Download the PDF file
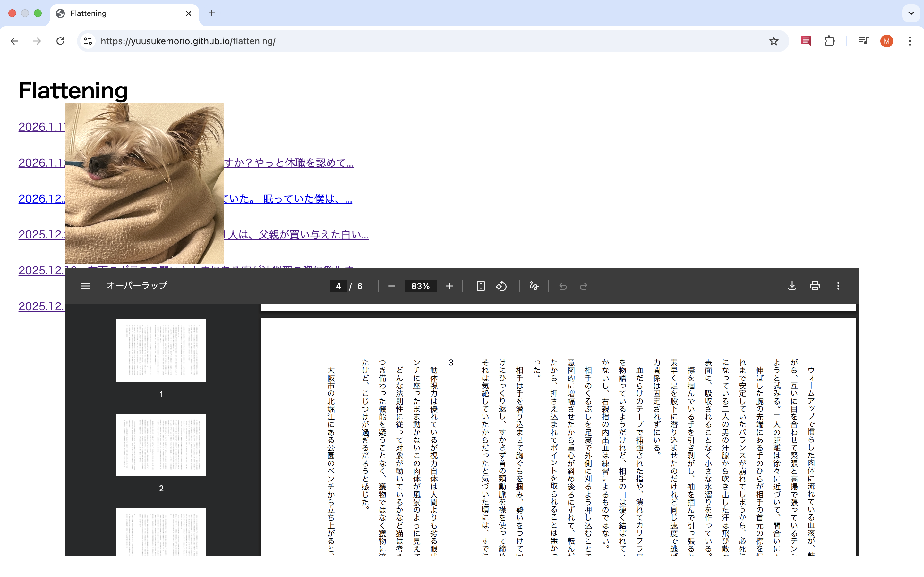The image size is (924, 577). click(792, 286)
